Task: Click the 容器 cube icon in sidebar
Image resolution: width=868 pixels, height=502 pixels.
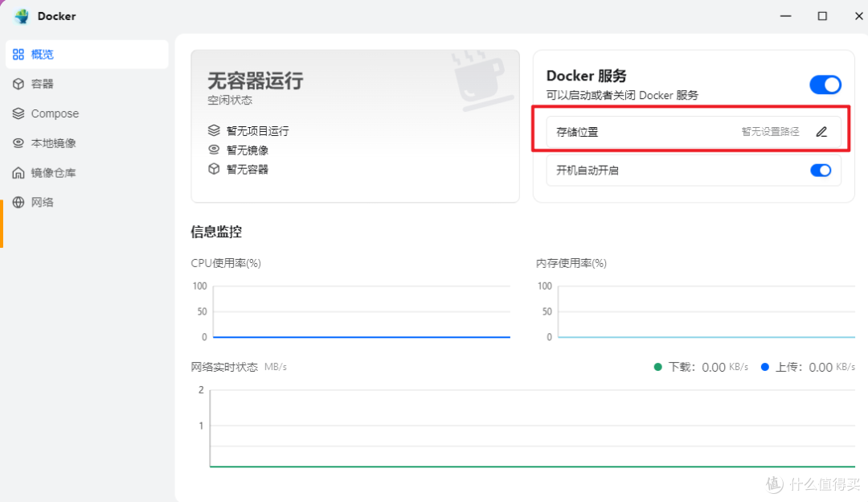Action: pyautogui.click(x=18, y=84)
